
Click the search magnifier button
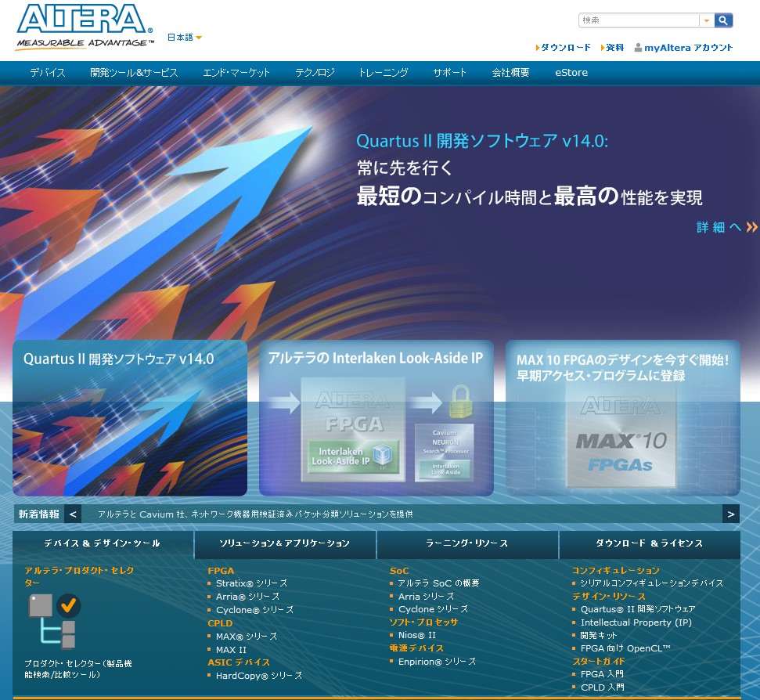coord(722,20)
